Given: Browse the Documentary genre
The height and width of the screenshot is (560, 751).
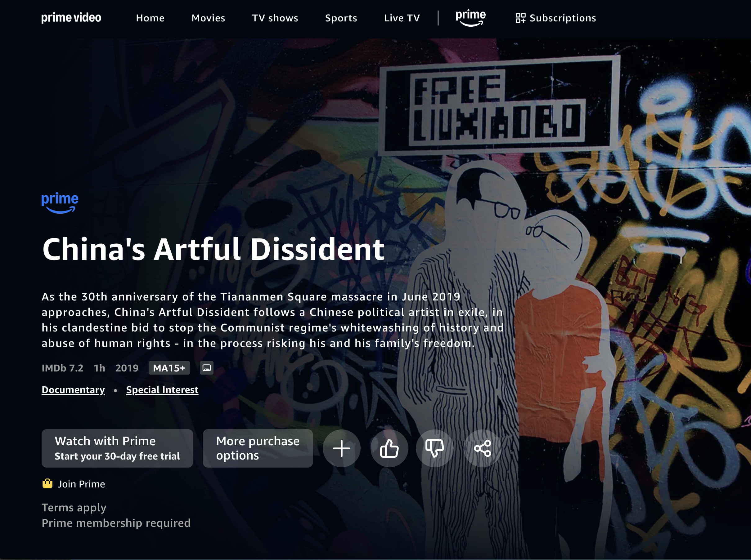Looking at the screenshot, I should pos(73,389).
